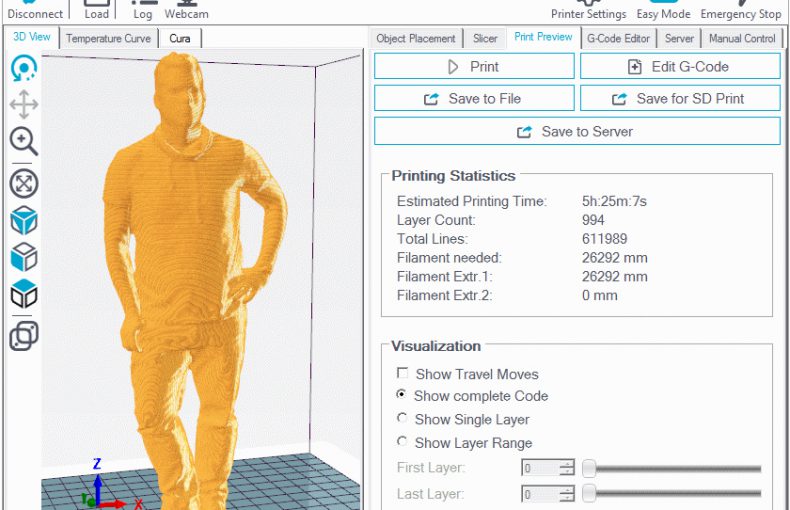Viewport: 790px width, 510px height.
Task: Click the fit to printer view icon
Action: (x=23, y=183)
